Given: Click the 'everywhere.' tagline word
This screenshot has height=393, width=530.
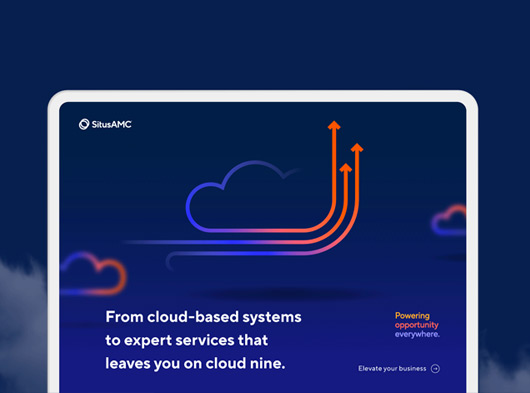Looking at the screenshot, I should [x=417, y=334].
